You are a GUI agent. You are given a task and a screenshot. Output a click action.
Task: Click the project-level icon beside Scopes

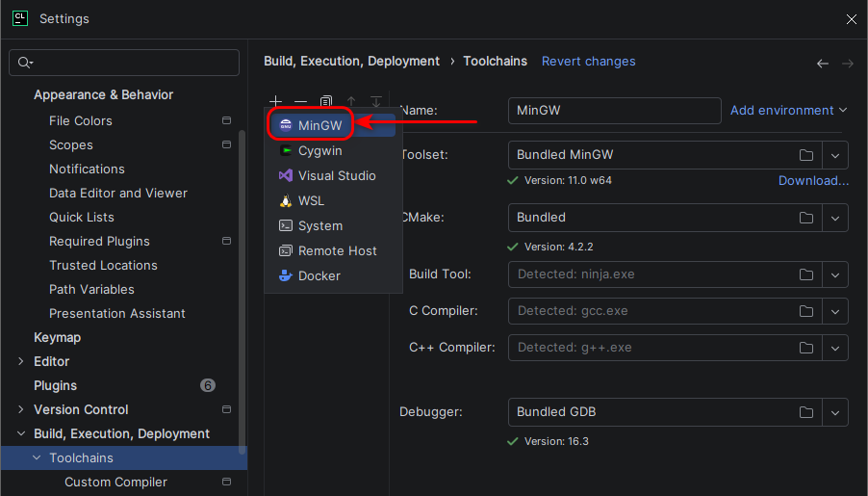pyautogui.click(x=226, y=144)
